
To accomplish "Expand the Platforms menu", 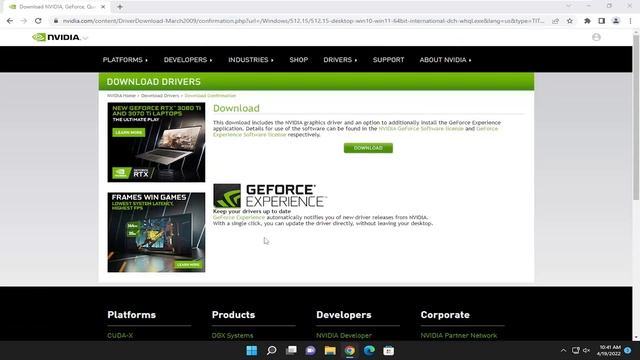I will pos(125,60).
